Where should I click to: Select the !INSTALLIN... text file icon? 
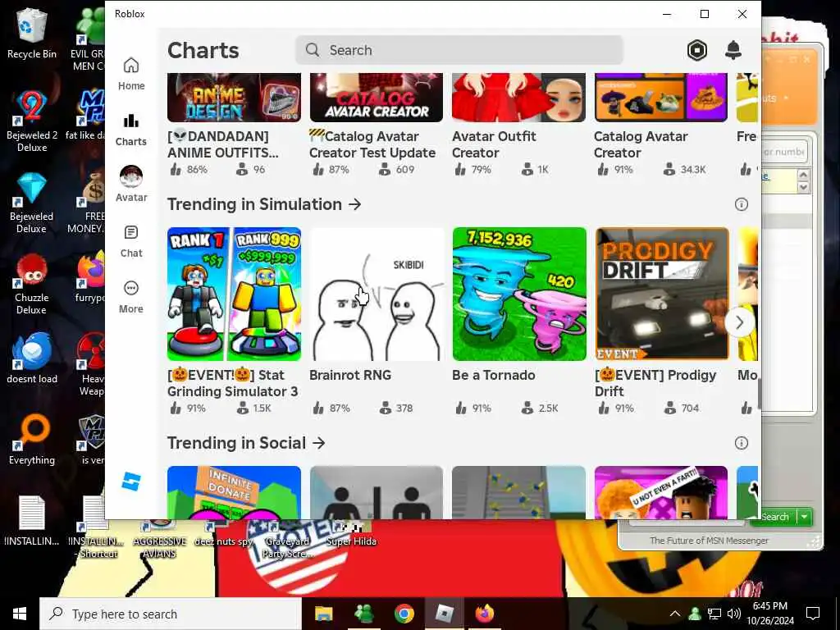tap(32, 521)
